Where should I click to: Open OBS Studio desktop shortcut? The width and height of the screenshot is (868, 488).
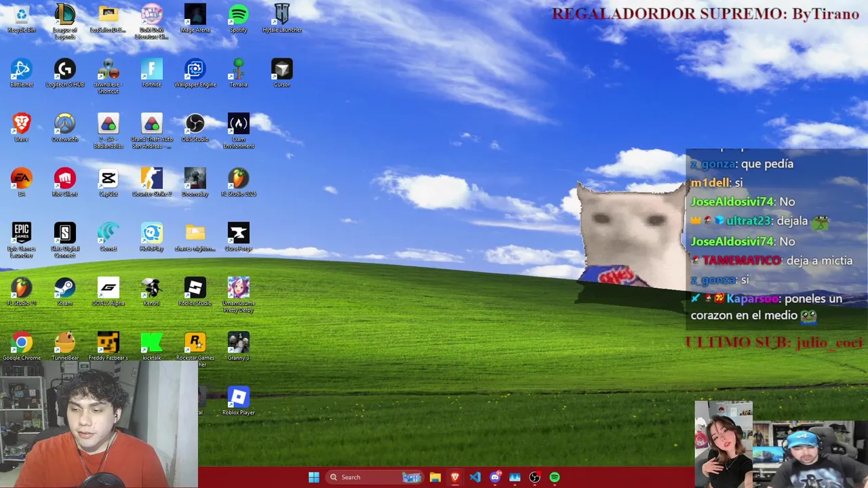pyautogui.click(x=195, y=127)
